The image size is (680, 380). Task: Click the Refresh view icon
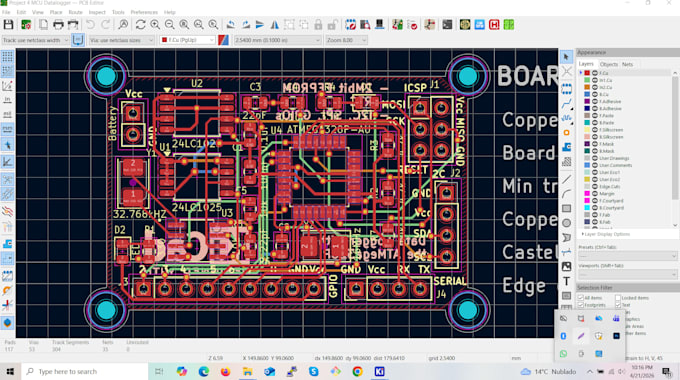click(141, 25)
